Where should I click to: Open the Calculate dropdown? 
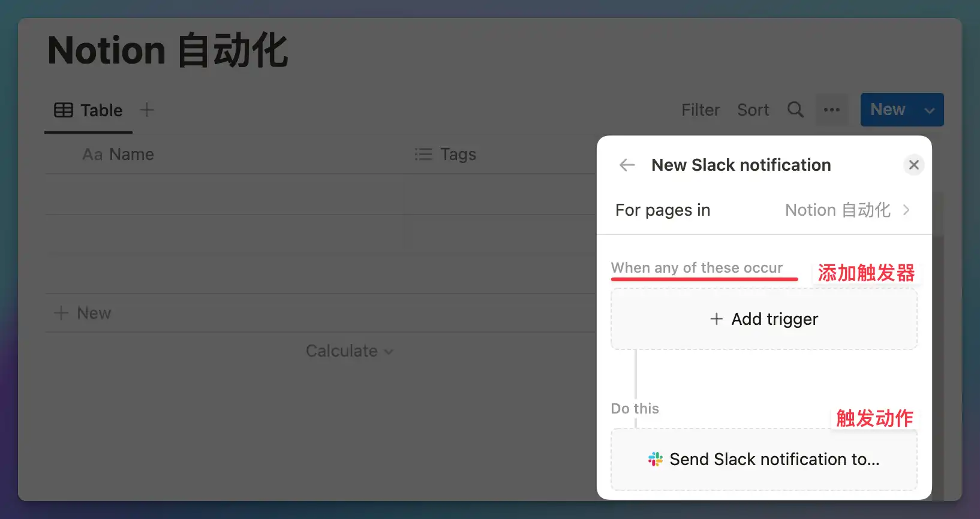pos(349,351)
